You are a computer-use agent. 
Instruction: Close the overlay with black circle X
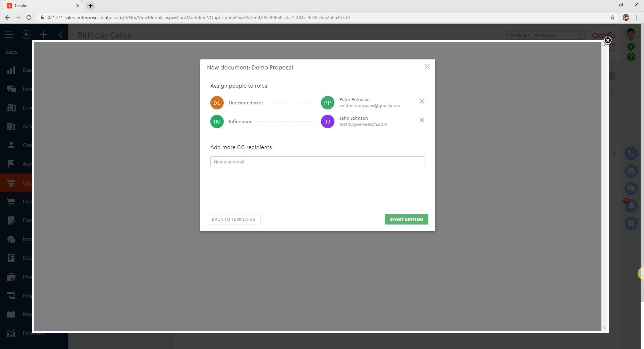(x=607, y=41)
